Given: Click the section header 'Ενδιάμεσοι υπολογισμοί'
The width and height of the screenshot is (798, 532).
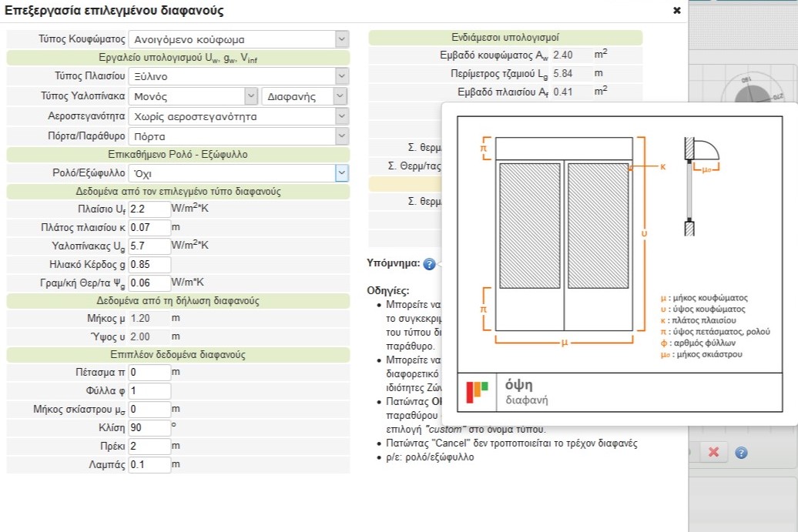Looking at the screenshot, I should [x=505, y=37].
